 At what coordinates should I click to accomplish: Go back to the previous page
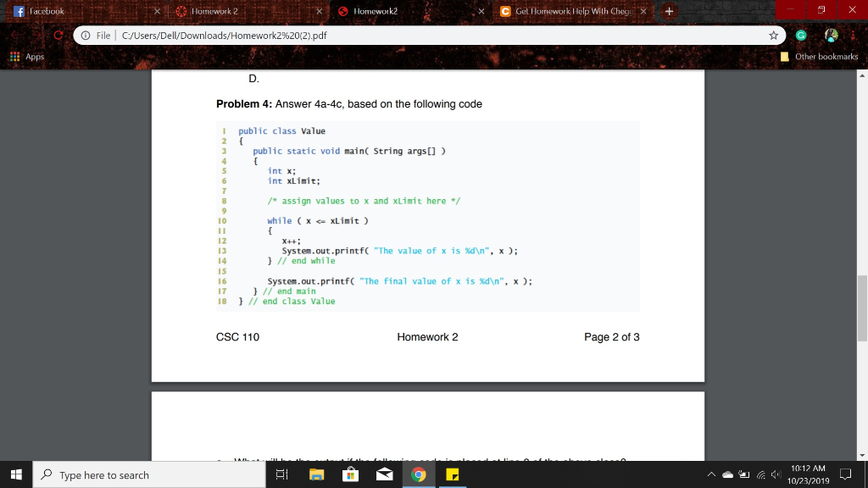coord(15,36)
